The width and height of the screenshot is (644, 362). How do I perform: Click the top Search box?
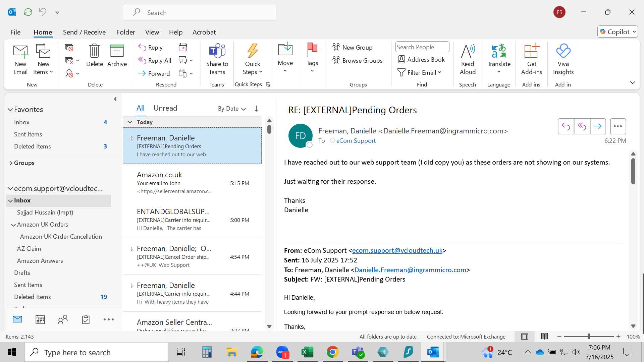(x=200, y=12)
